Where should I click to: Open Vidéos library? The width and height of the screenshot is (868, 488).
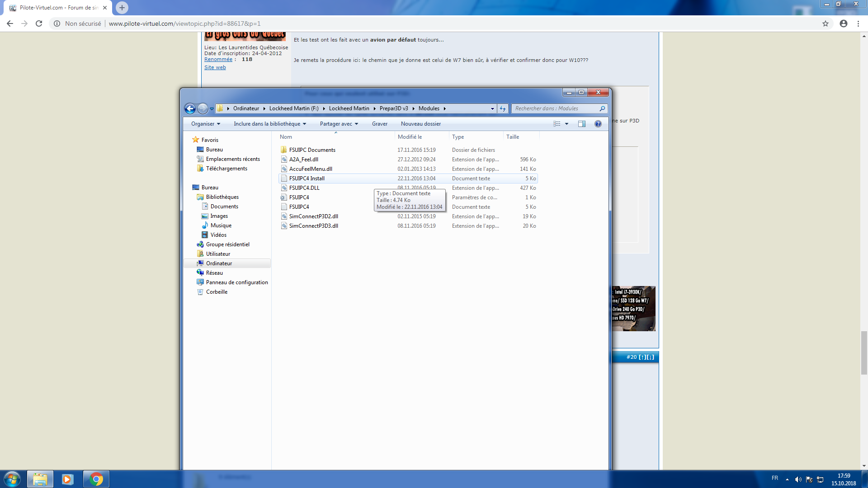click(x=218, y=235)
